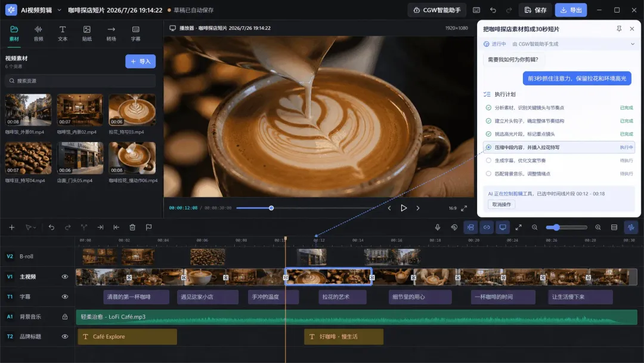Start voiceover recording with microphone icon
Image resolution: width=644 pixels, height=363 pixels.
pyautogui.click(x=438, y=227)
